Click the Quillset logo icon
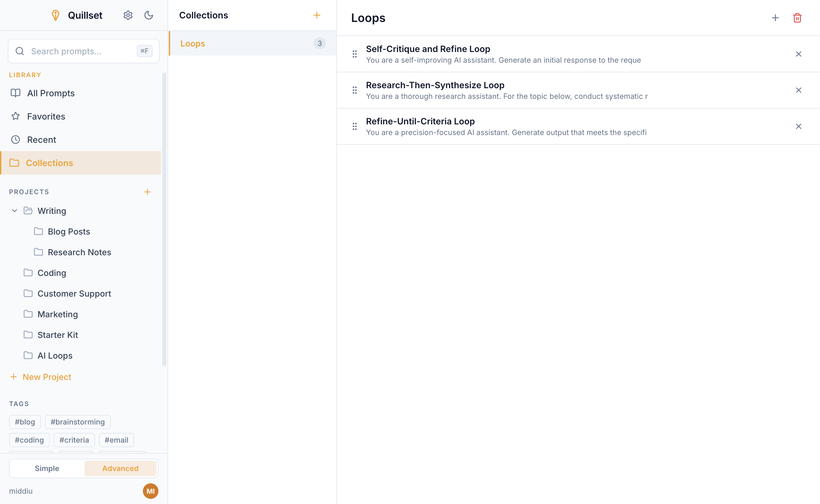The height and width of the screenshot is (504, 820). click(55, 15)
